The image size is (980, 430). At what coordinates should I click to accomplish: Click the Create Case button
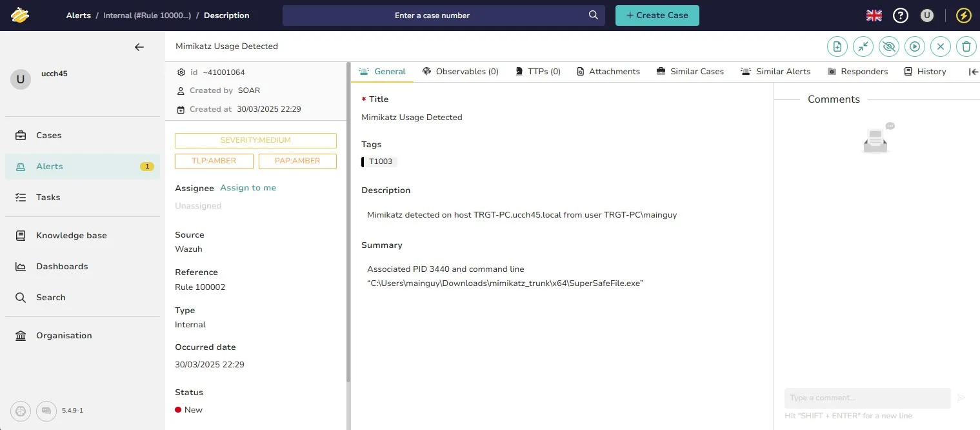(657, 15)
